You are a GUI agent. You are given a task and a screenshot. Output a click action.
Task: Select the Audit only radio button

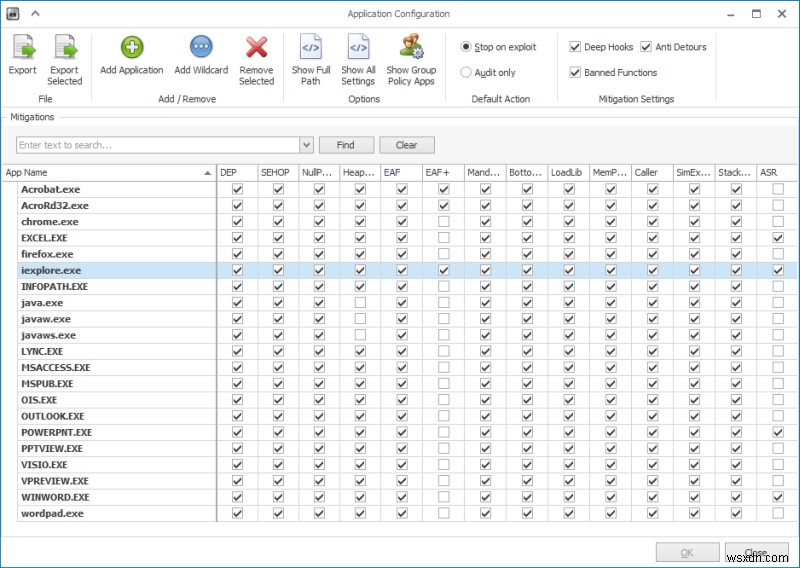467,72
